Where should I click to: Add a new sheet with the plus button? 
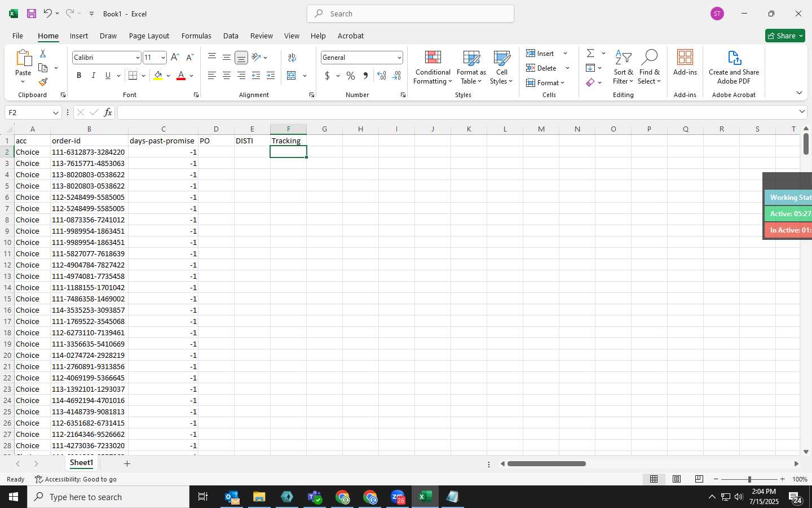127,463
